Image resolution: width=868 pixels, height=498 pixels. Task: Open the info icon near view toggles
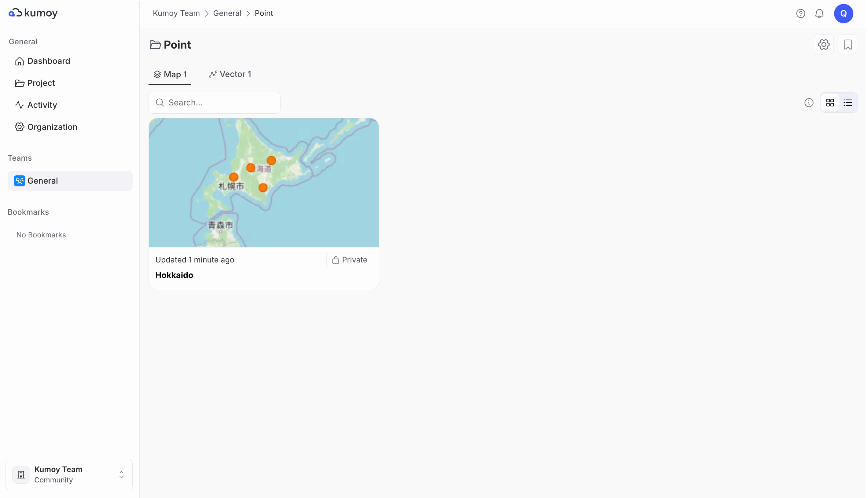(809, 103)
